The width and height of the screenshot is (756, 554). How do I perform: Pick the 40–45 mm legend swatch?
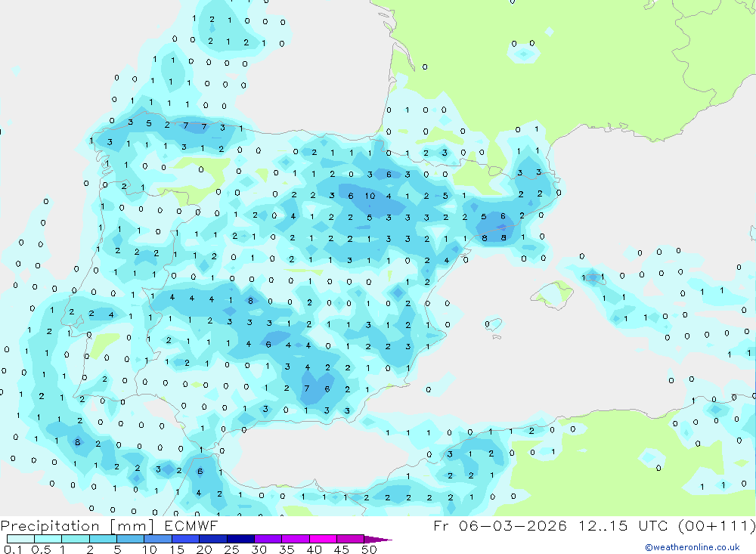(323, 539)
